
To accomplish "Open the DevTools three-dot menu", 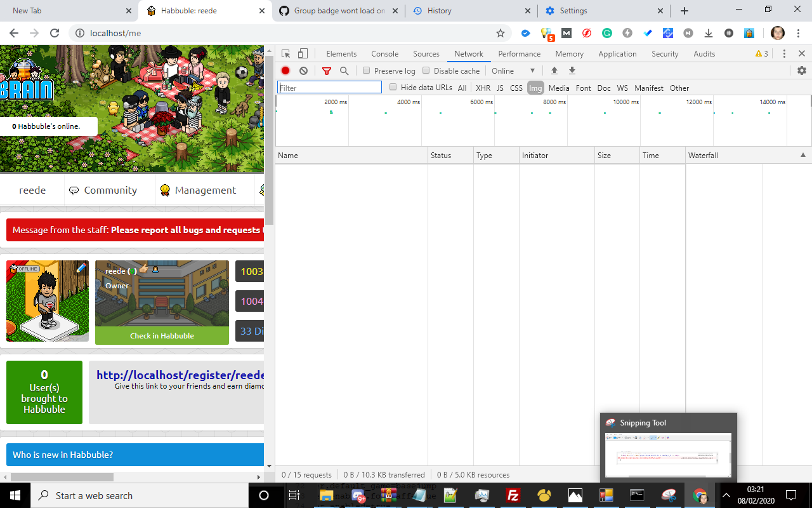I will pos(785,53).
